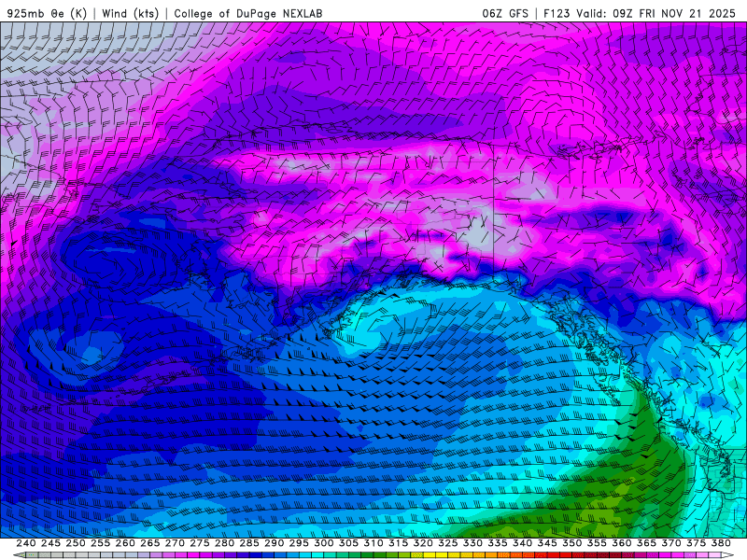This screenshot has height=560, width=747.
Task: Click the 265 color scale value
Action: click(149, 543)
